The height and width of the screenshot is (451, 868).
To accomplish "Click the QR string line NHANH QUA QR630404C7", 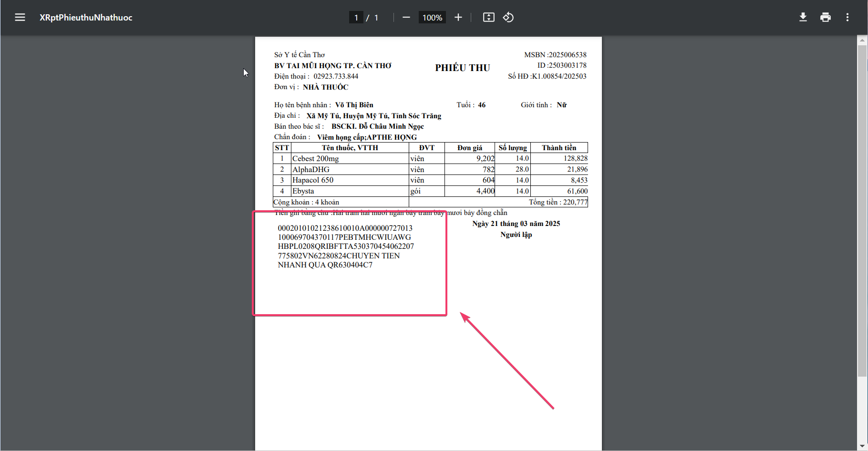I will click(325, 265).
